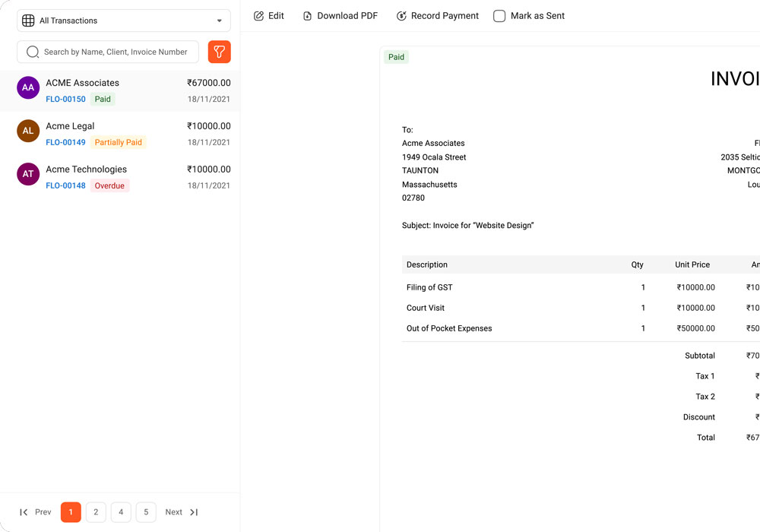Click the Edit button
760x532 pixels.
click(x=269, y=16)
